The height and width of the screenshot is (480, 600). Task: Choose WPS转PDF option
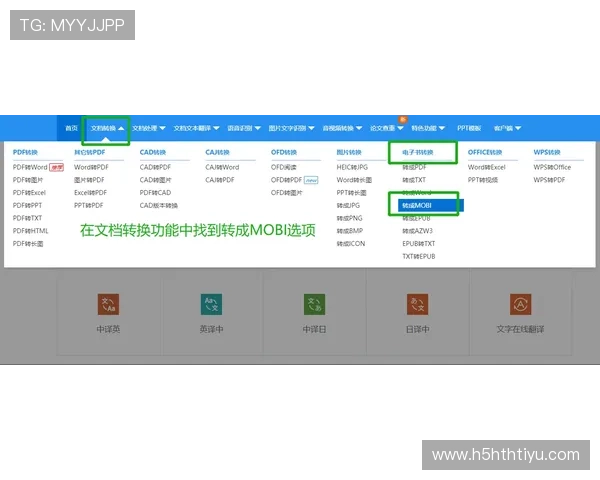(x=549, y=180)
